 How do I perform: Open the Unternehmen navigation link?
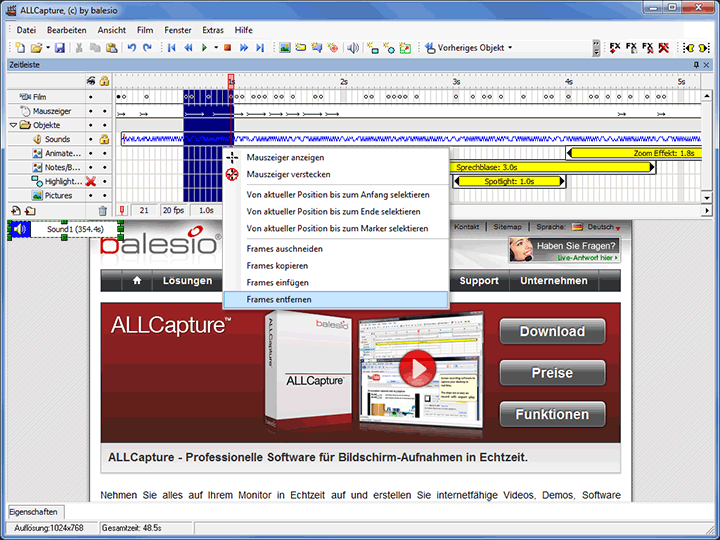(554, 281)
